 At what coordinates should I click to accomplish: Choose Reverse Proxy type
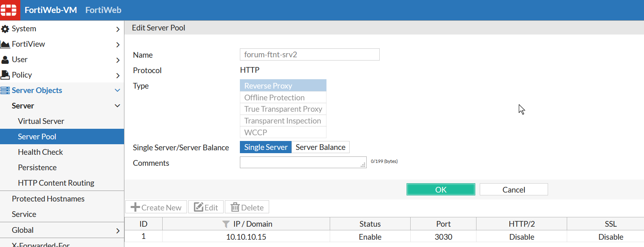(283, 86)
